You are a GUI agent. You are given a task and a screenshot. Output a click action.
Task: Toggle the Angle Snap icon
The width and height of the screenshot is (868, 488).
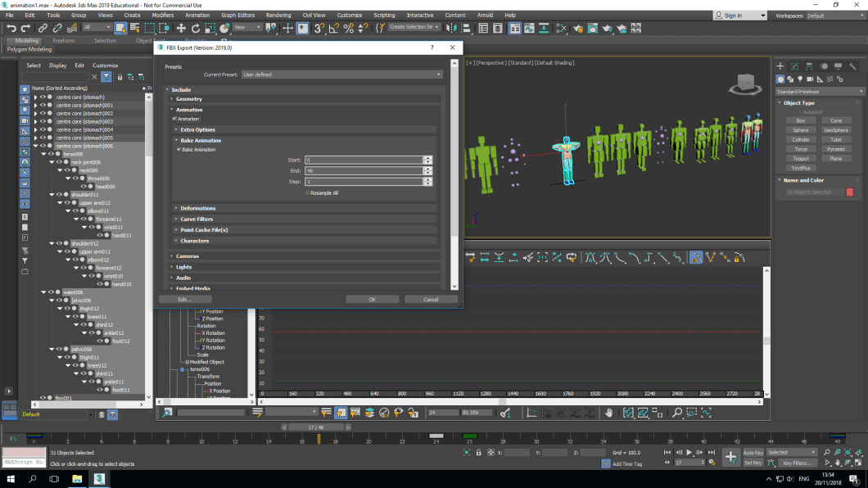point(334,28)
